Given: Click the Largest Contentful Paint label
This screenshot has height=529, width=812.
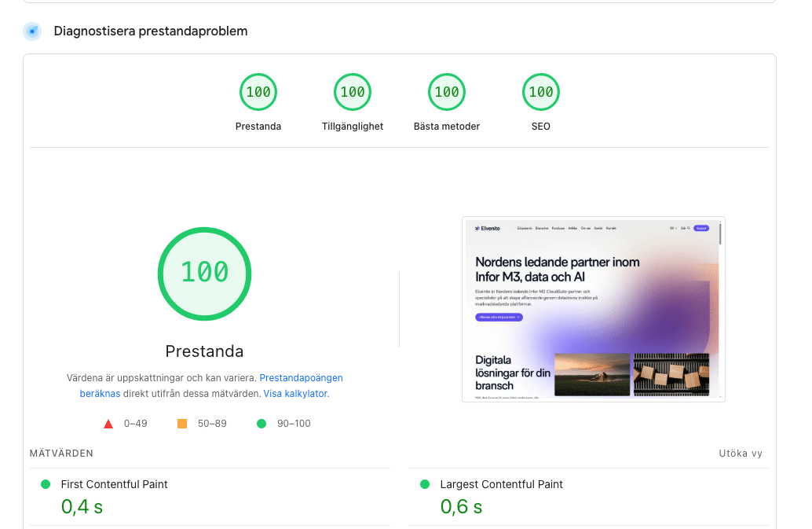Looking at the screenshot, I should 501,484.
